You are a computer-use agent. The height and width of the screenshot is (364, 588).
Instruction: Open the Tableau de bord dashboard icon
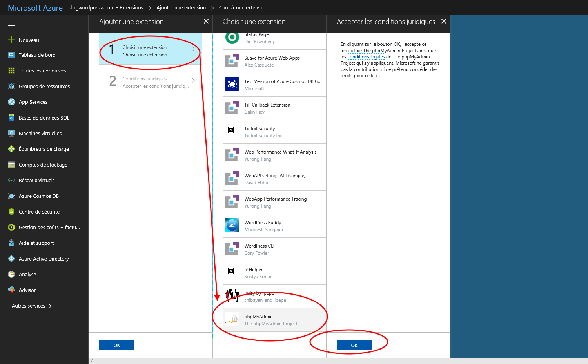11,55
